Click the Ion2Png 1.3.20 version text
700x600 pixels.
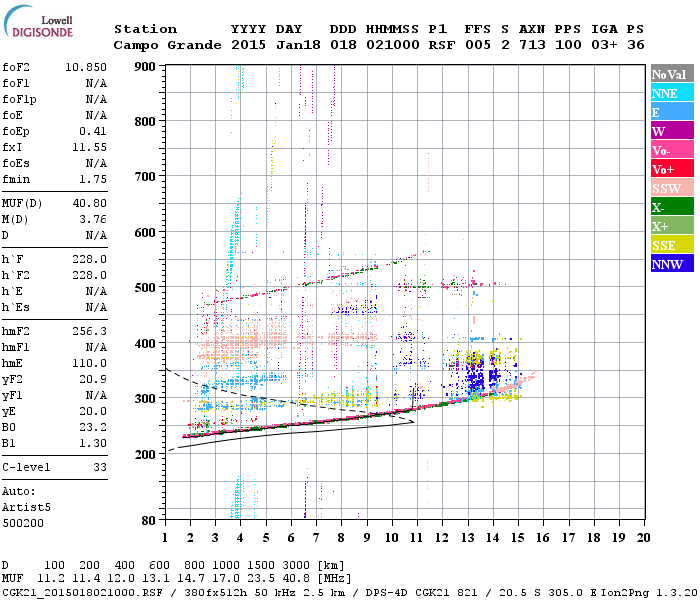click(x=650, y=592)
